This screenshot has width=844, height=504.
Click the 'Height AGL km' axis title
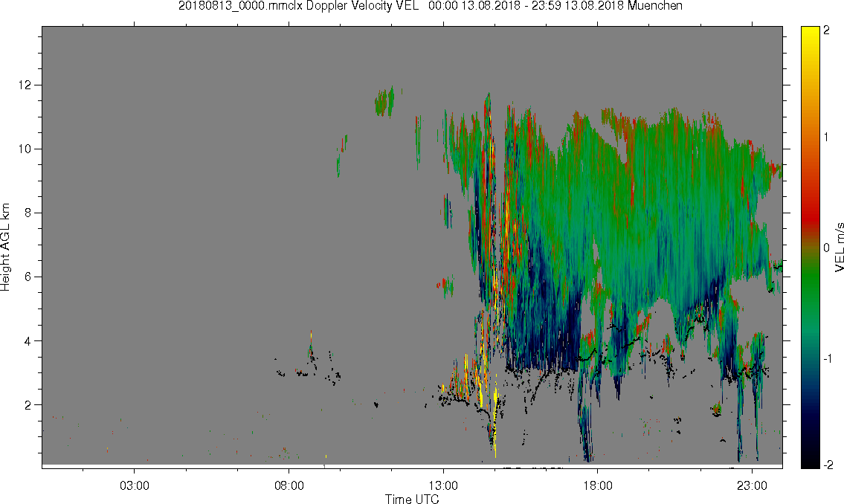click(5, 247)
